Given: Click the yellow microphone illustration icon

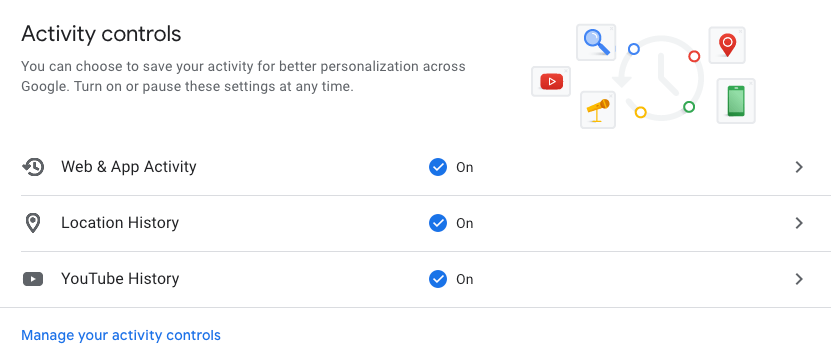Looking at the screenshot, I should (598, 110).
